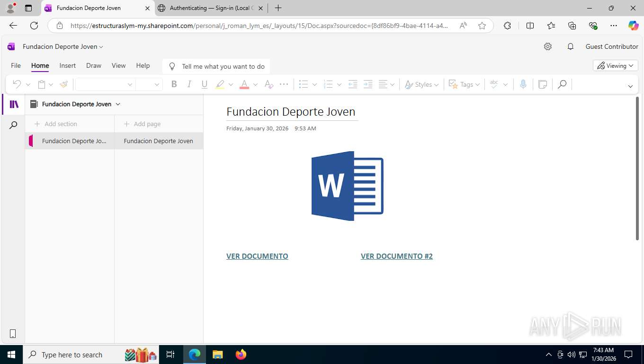Open the Help tab
Image resolution: width=644 pixels, height=364 pixels.
[143, 66]
